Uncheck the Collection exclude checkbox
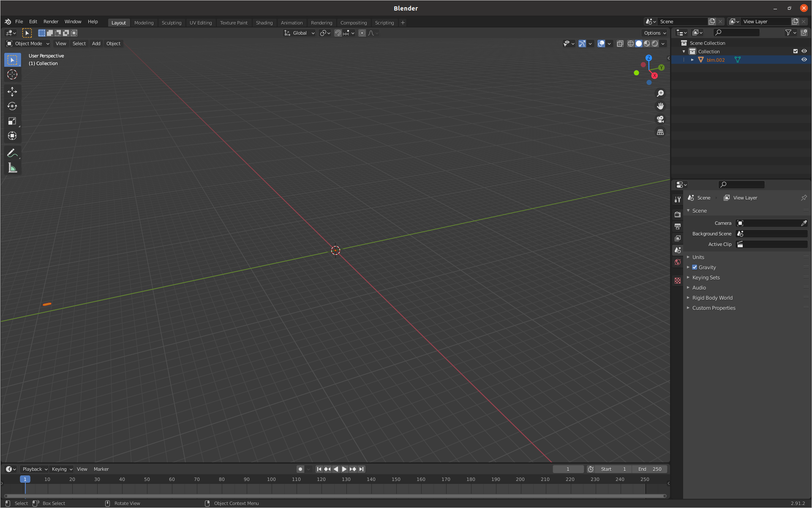 (x=795, y=51)
